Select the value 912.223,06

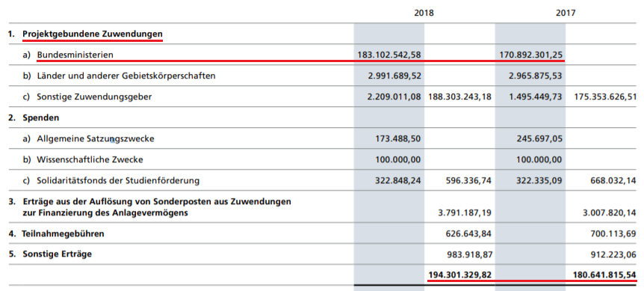click(x=613, y=254)
